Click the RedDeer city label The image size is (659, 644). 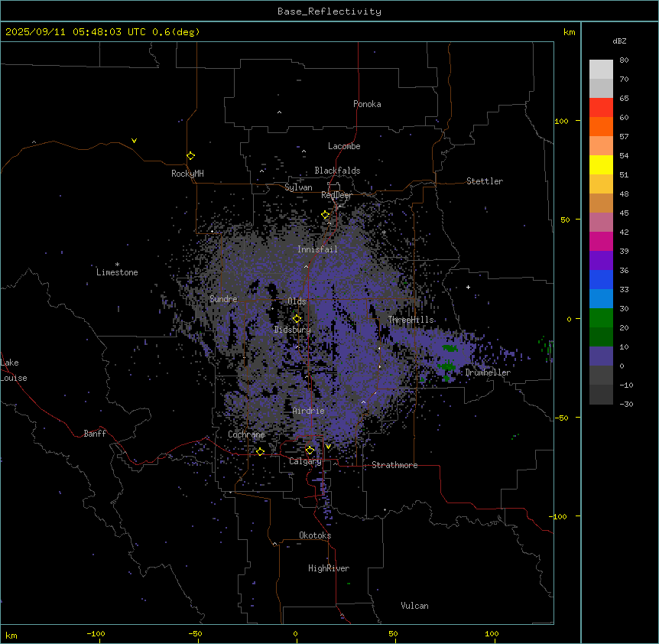336,195
